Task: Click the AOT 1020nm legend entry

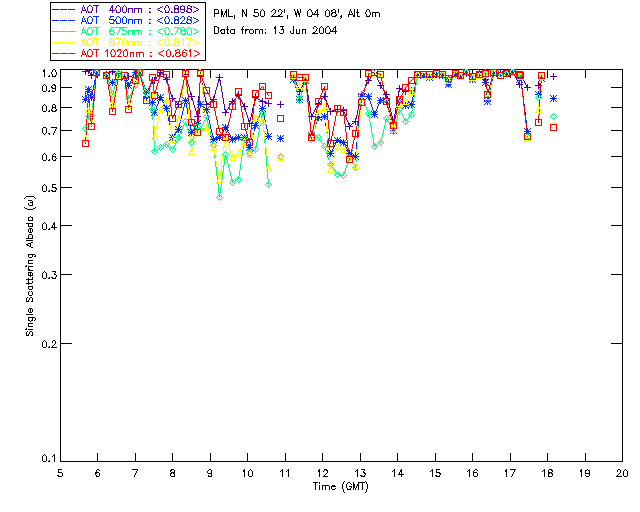Action: (126, 53)
